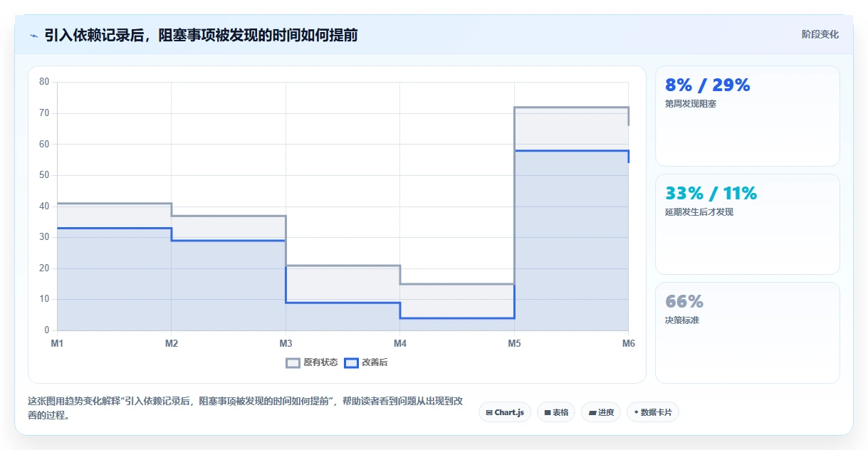
Task: Click the 80 y-axis tick label
Action: tap(44, 82)
